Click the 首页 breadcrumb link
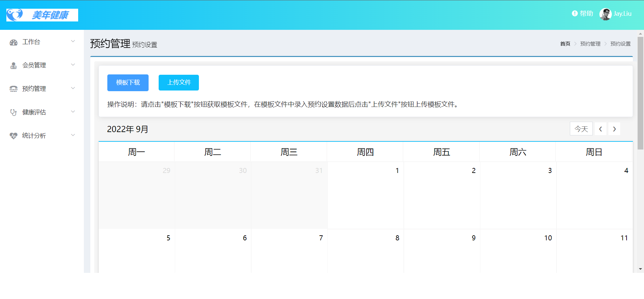This screenshot has height=299, width=644. (565, 44)
